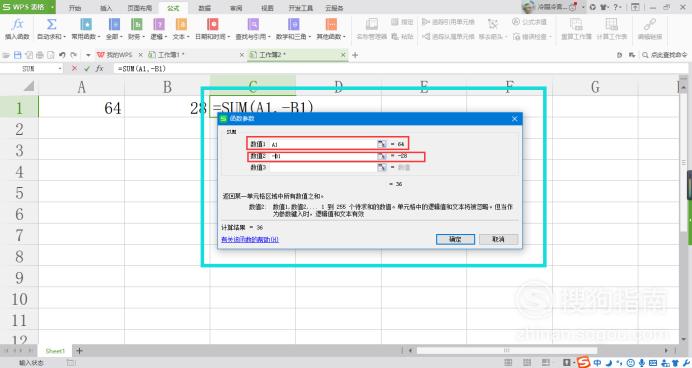692x368 pixels.
Task: Click the fx button beside the formula bar
Action: tap(100, 68)
